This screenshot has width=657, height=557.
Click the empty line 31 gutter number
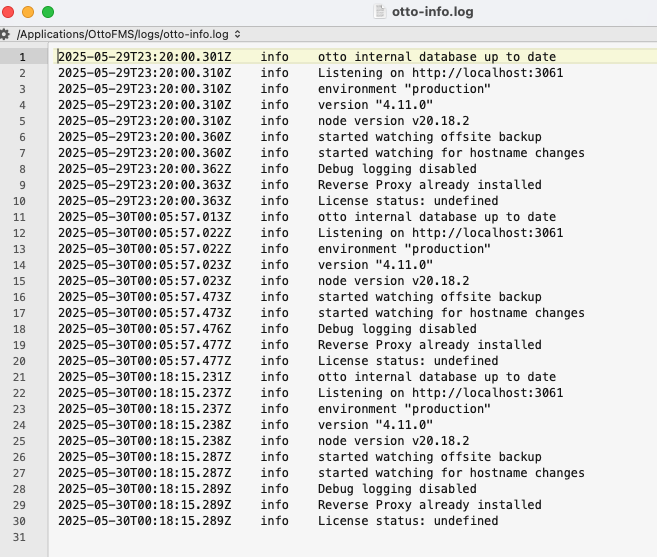point(19,537)
